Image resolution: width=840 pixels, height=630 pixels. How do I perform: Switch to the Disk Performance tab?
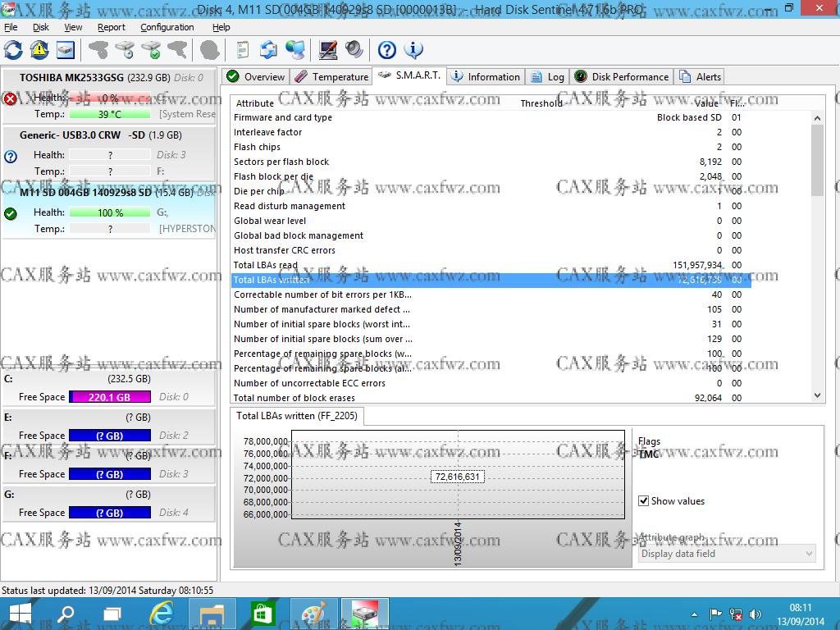click(x=621, y=77)
